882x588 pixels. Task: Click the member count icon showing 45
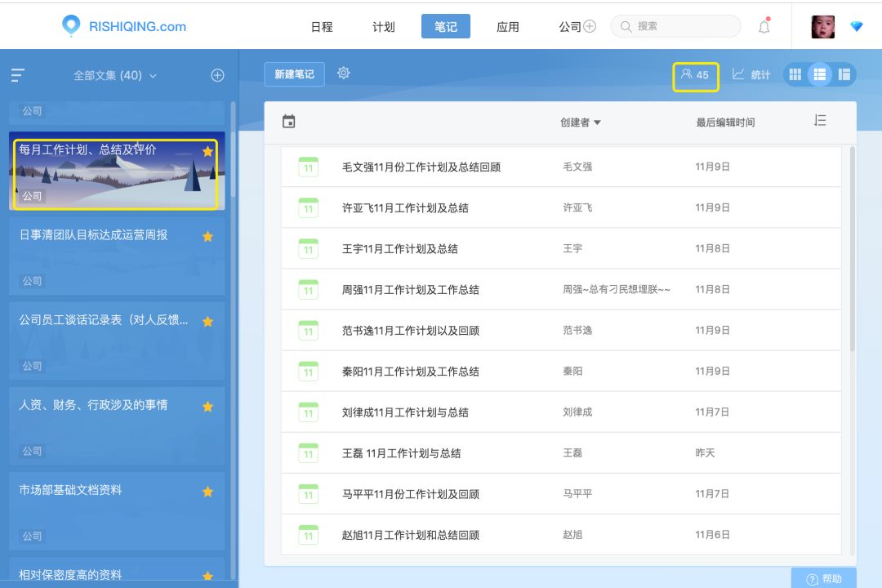pyautogui.click(x=696, y=74)
